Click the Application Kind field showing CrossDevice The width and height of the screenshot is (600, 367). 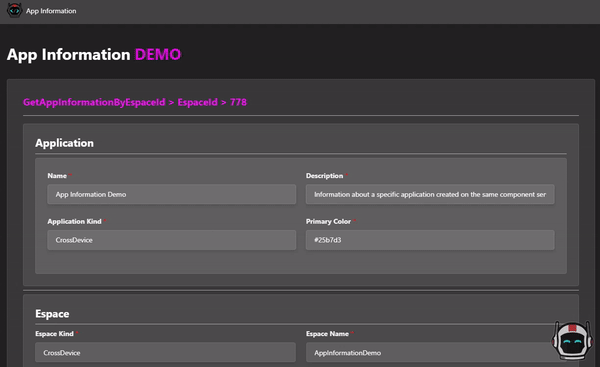click(x=171, y=240)
